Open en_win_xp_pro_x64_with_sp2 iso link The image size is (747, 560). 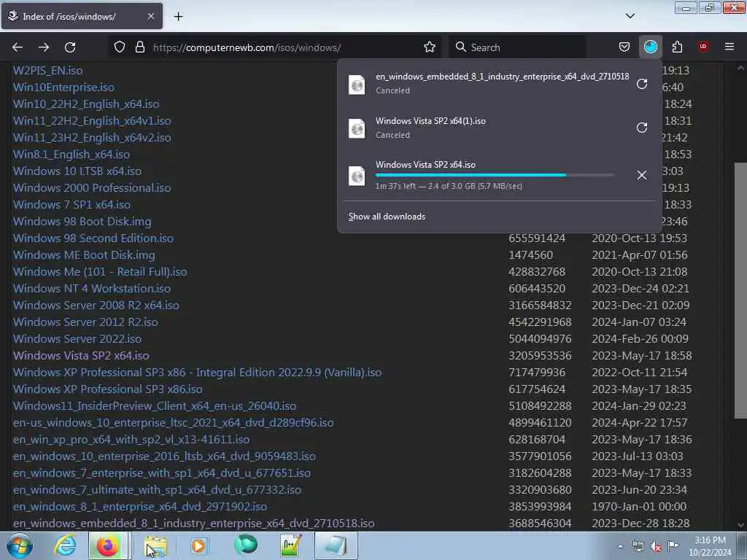131,439
